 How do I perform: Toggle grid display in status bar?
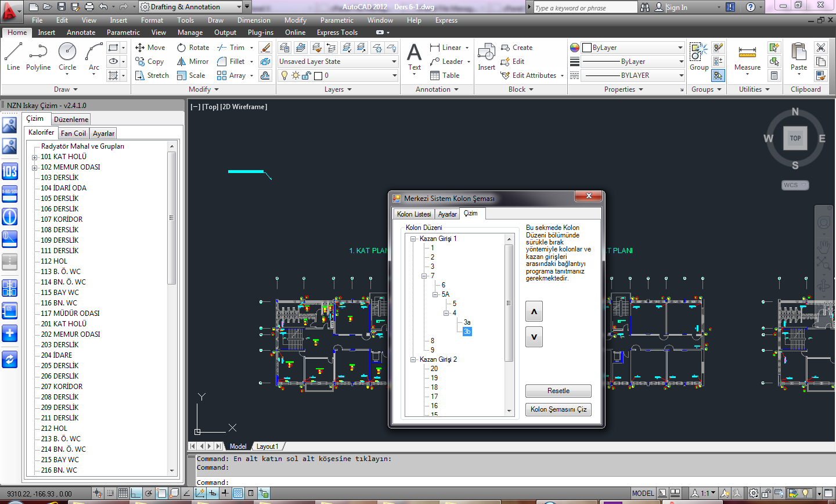(123, 494)
